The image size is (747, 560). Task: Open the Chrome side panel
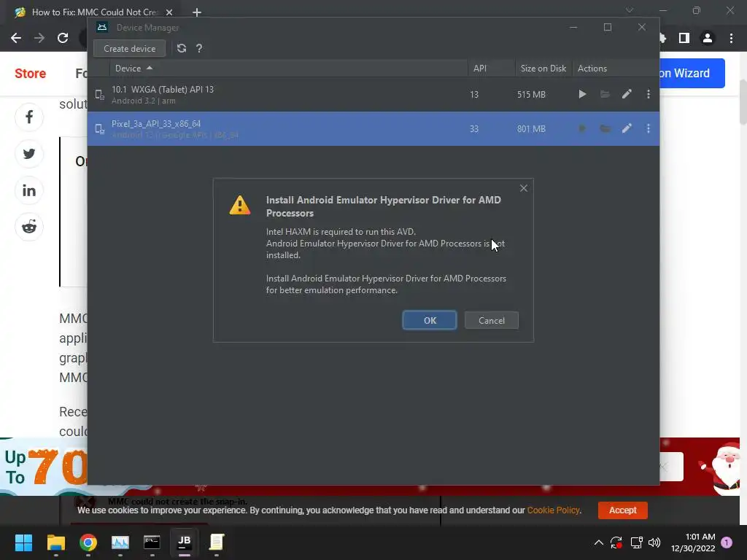(684, 38)
